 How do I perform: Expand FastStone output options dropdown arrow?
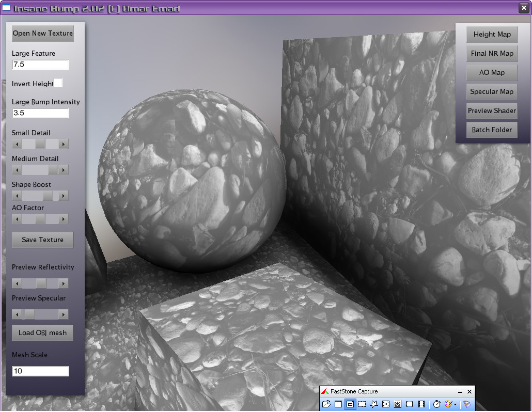tap(456, 404)
